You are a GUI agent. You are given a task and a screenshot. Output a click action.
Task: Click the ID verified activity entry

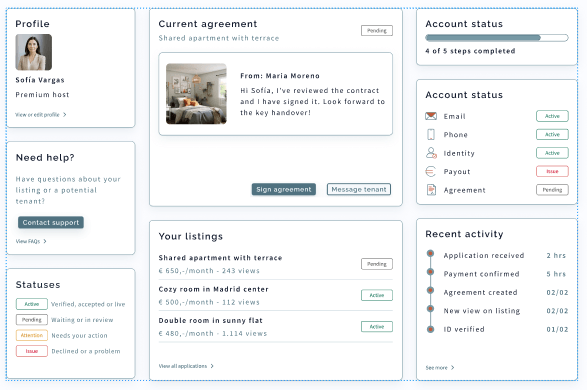(x=497, y=329)
